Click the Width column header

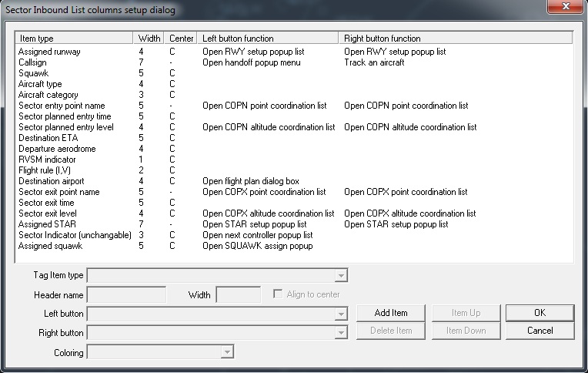pyautogui.click(x=149, y=39)
